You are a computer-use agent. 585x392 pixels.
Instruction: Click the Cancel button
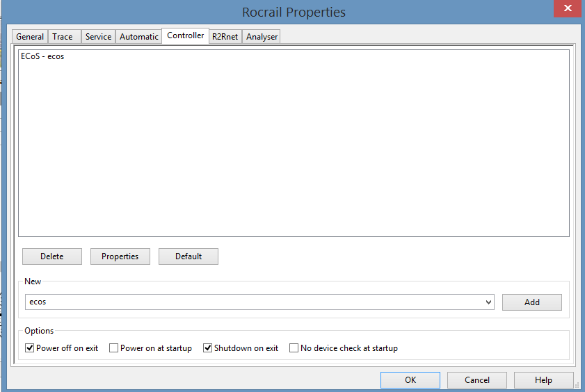click(477, 380)
